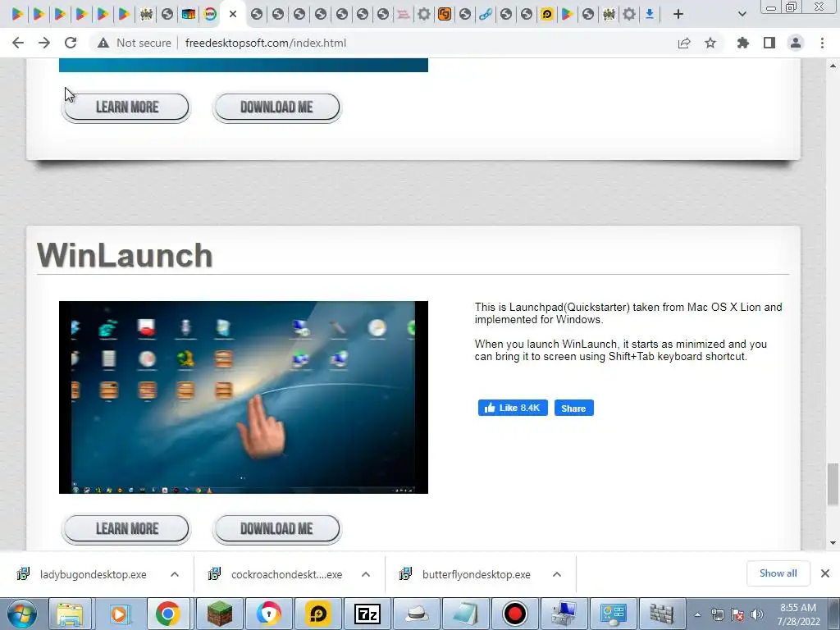840x630 pixels.
Task: Click the scrollbar up arrow
Action: (833, 66)
